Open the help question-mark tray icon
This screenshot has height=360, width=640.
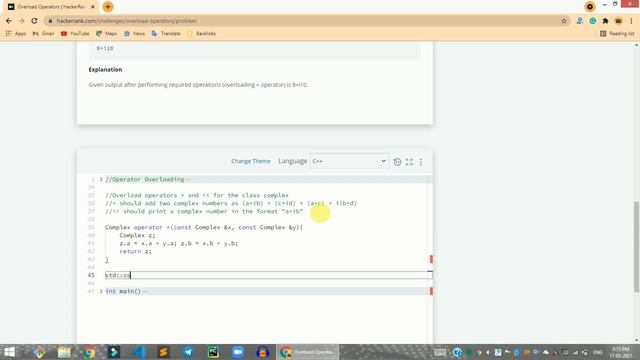coord(457,352)
